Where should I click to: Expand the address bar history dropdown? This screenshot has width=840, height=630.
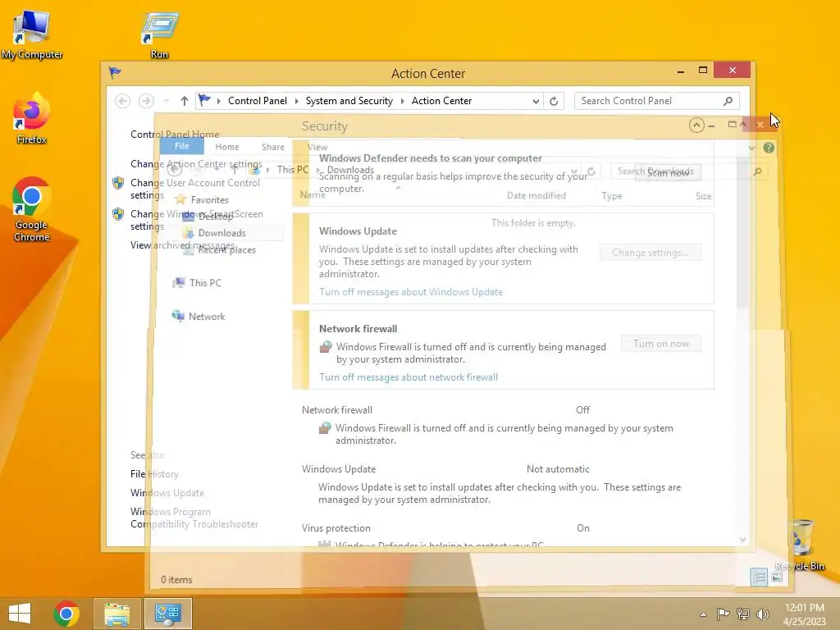pos(535,101)
